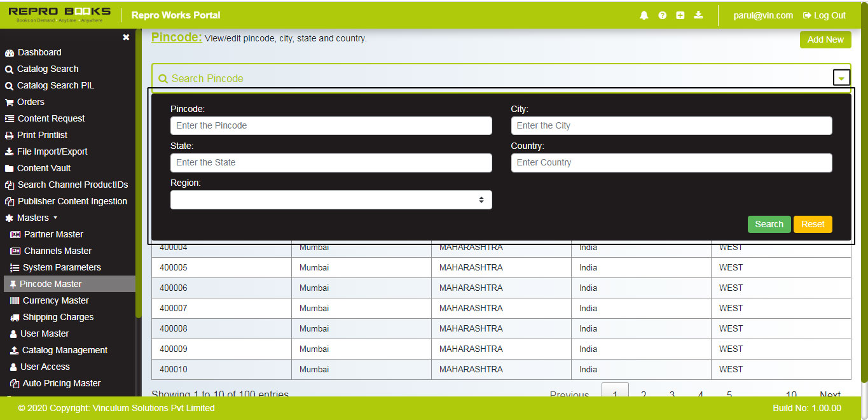Click the download icon in the header
The height and width of the screenshot is (420, 868).
point(698,15)
